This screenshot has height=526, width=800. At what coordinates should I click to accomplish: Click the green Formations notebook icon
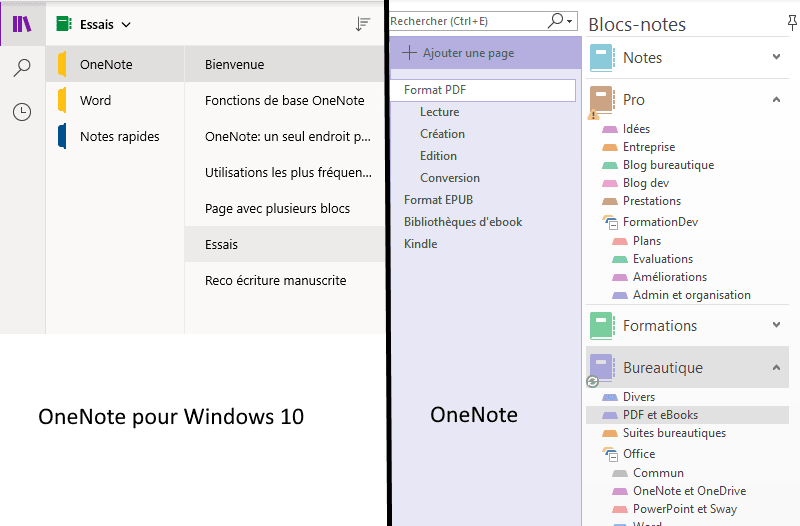(602, 325)
